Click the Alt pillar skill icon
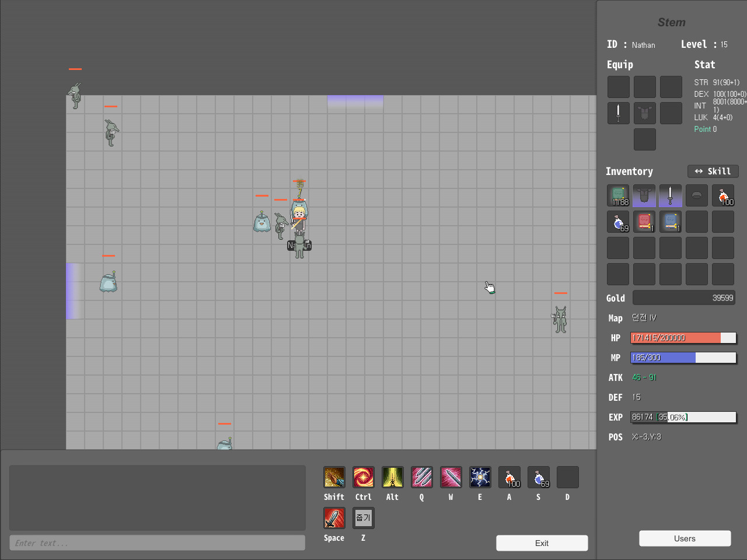Image resolution: width=747 pixels, height=560 pixels. click(392, 477)
